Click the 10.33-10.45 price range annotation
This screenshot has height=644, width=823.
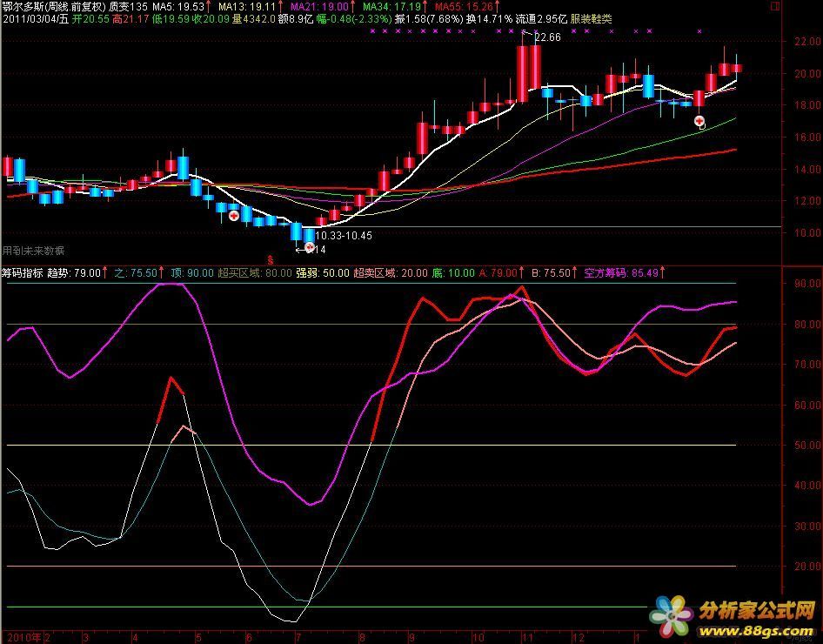[344, 236]
